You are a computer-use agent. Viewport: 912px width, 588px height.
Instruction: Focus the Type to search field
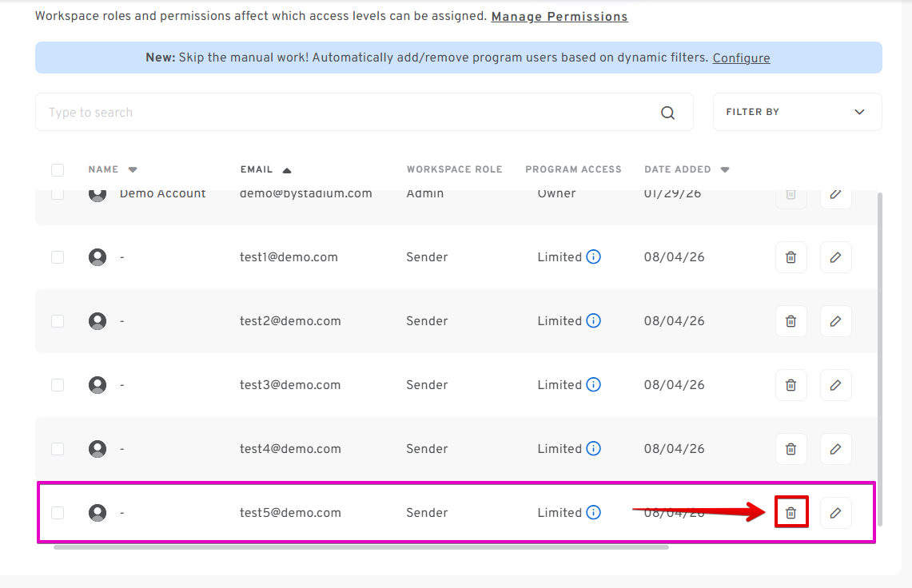[364, 113]
